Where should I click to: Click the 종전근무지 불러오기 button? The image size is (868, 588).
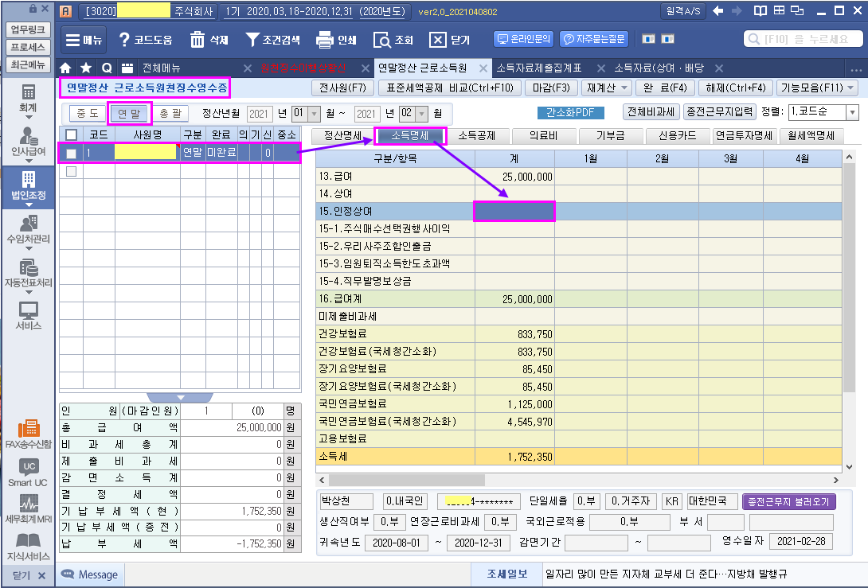[x=788, y=502]
